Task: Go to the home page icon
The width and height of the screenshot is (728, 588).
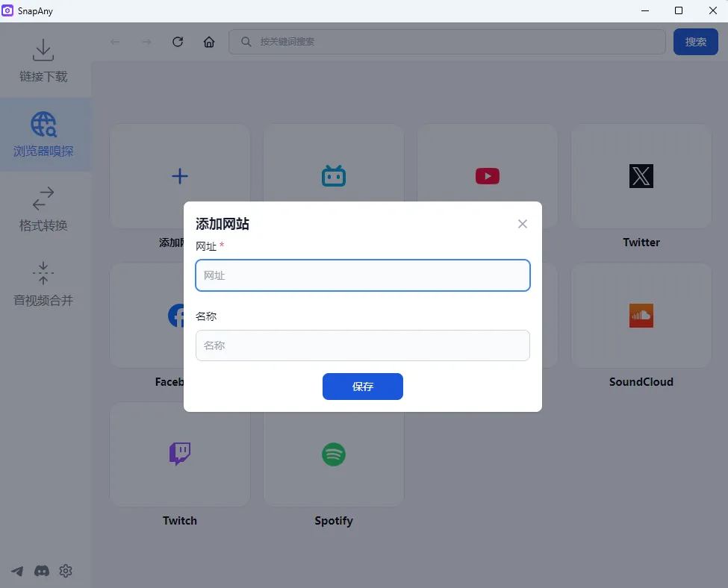Action: [209, 42]
